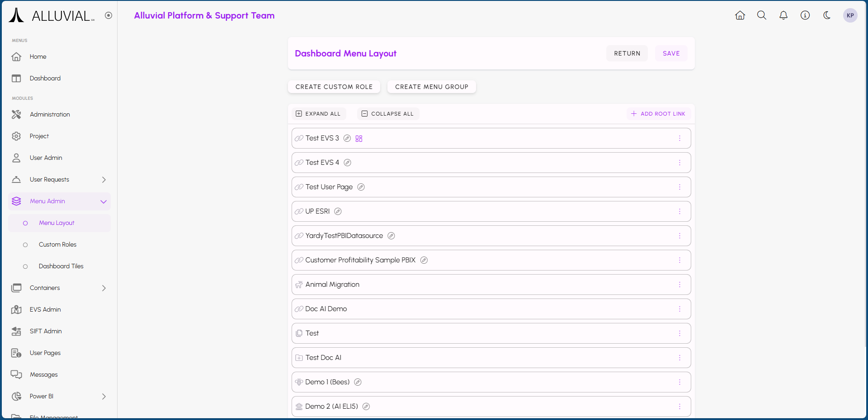The height and width of the screenshot is (420, 868).
Task: Open notifications bell icon
Action: point(783,15)
